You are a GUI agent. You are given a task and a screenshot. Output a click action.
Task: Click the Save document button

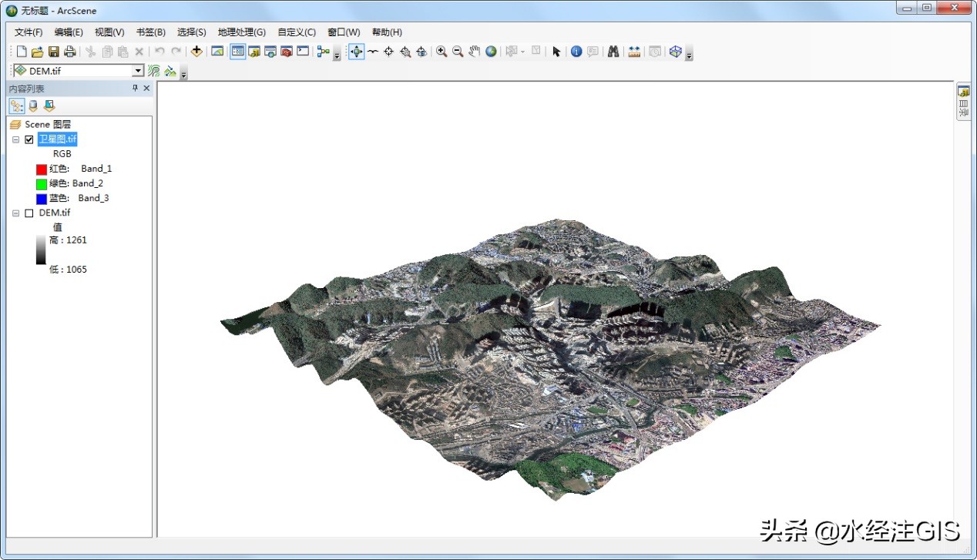[54, 52]
